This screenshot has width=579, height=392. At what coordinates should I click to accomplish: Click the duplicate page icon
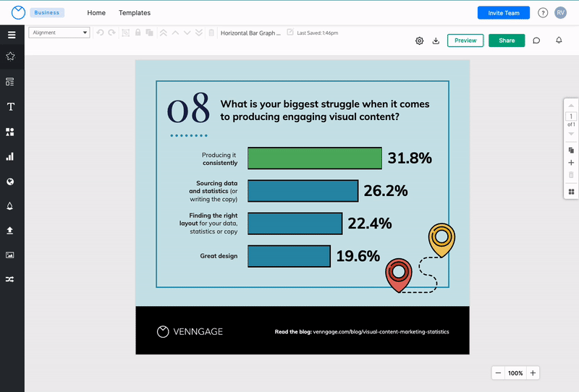pos(571,150)
